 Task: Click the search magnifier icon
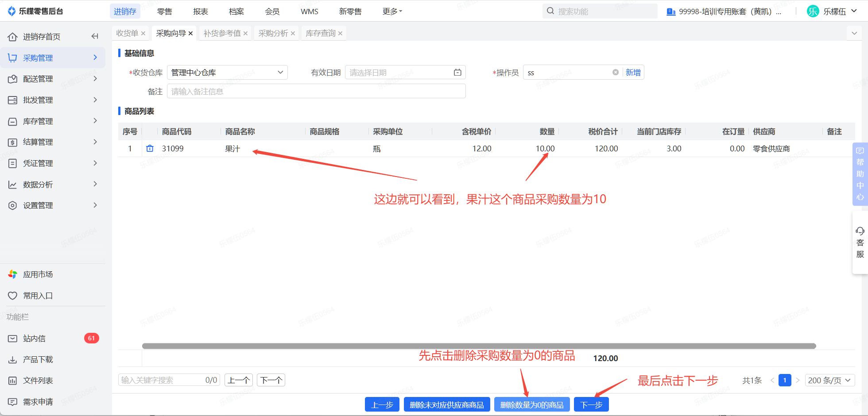click(x=550, y=11)
